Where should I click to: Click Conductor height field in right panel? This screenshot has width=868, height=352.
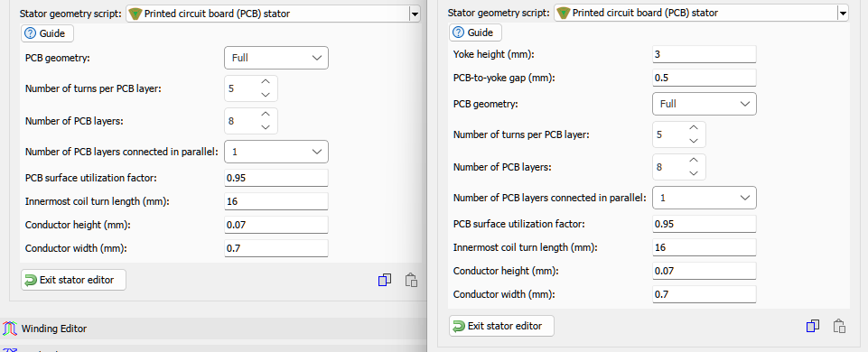coord(705,271)
